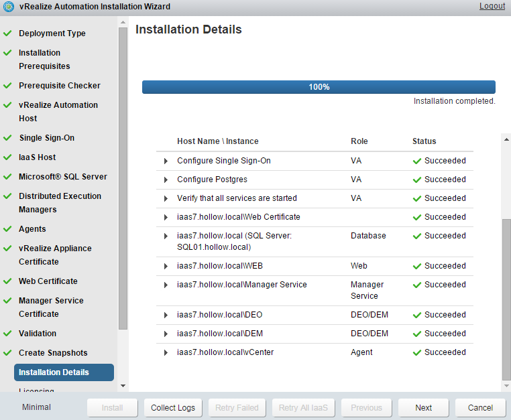Select Installation Details in the sidebar
Screen dimensions: 511x420
coord(64,372)
